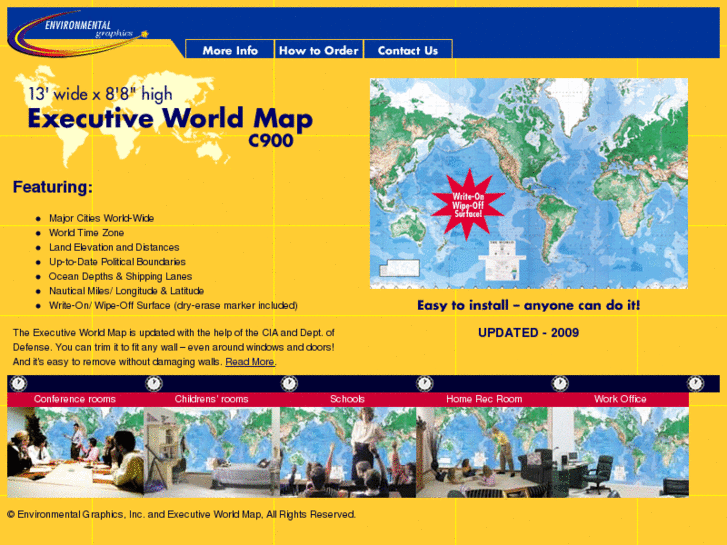The width and height of the screenshot is (727, 545).
Task: Click the UPDATED - 2009 text
Action: point(529,333)
